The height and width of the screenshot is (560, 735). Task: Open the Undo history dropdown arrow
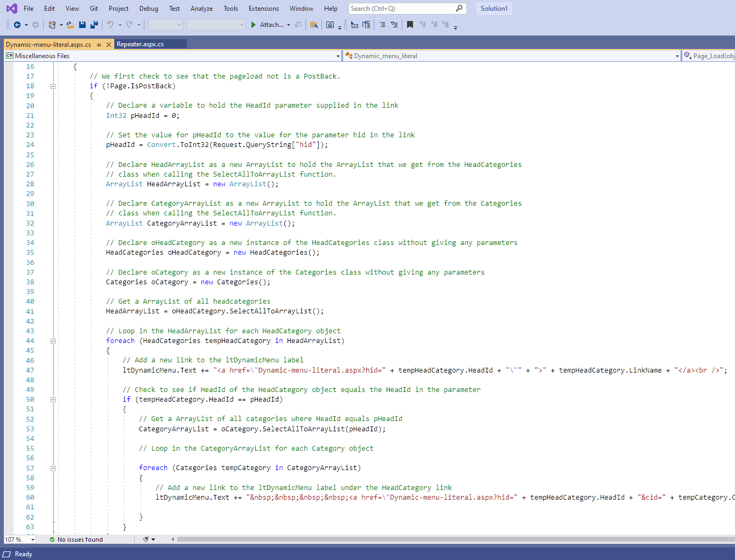(120, 25)
